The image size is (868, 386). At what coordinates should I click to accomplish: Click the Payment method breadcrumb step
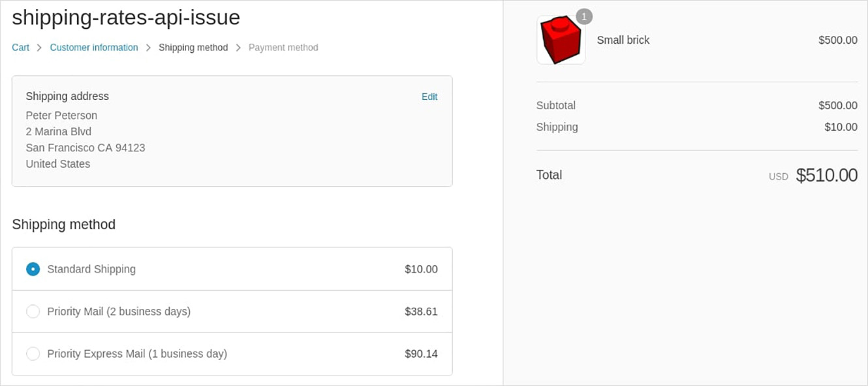click(x=283, y=48)
